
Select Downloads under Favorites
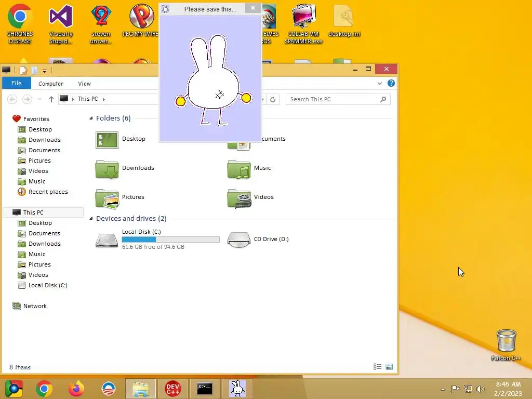39,140
